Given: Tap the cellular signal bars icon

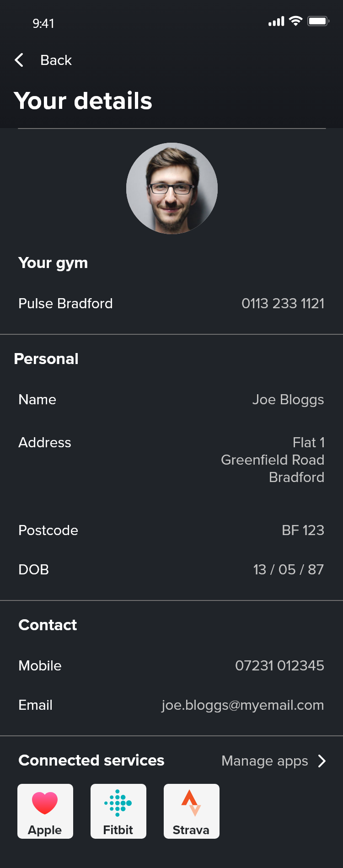Looking at the screenshot, I should [x=276, y=21].
